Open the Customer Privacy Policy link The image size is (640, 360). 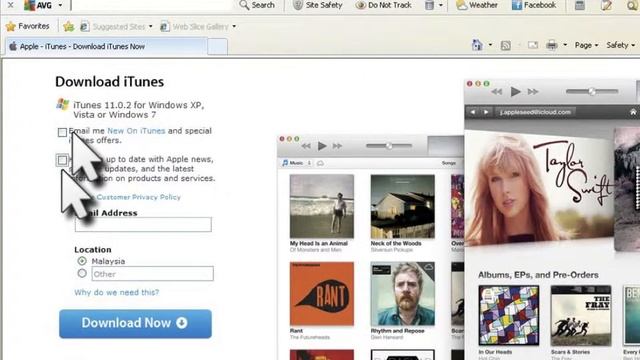point(138,197)
